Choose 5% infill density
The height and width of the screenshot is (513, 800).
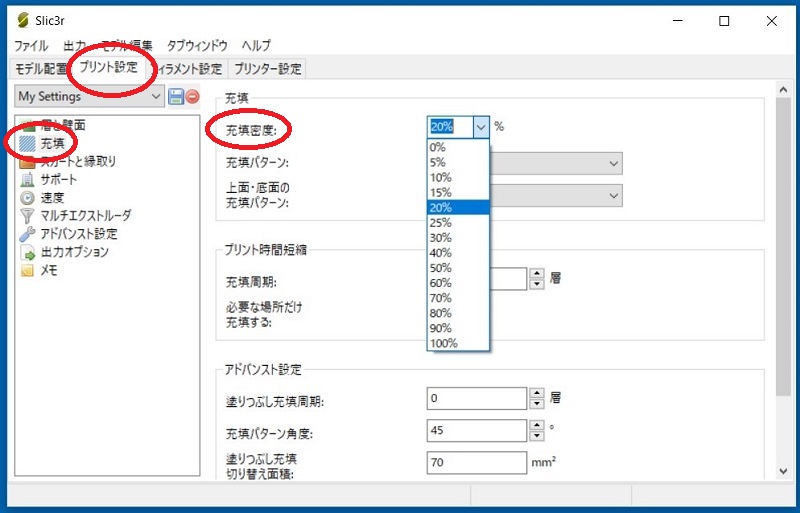(458, 162)
